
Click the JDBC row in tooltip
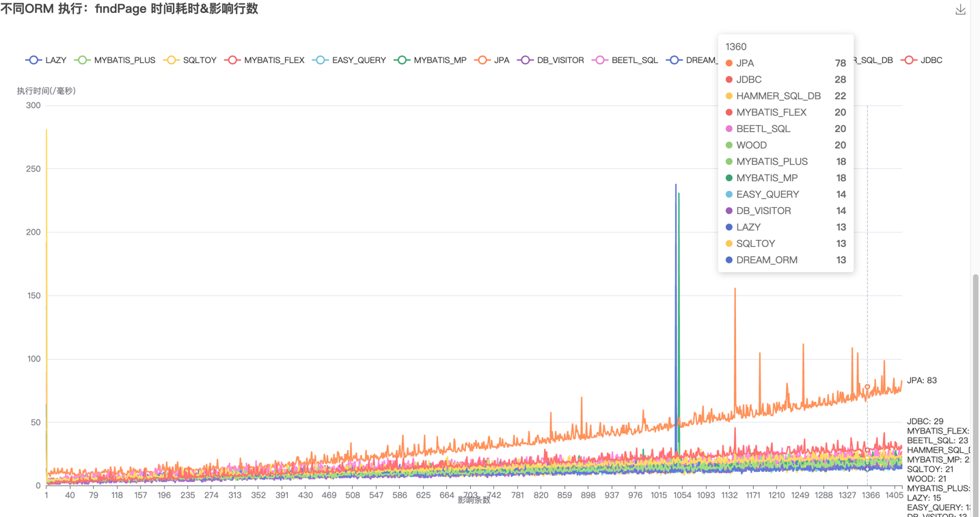785,79
